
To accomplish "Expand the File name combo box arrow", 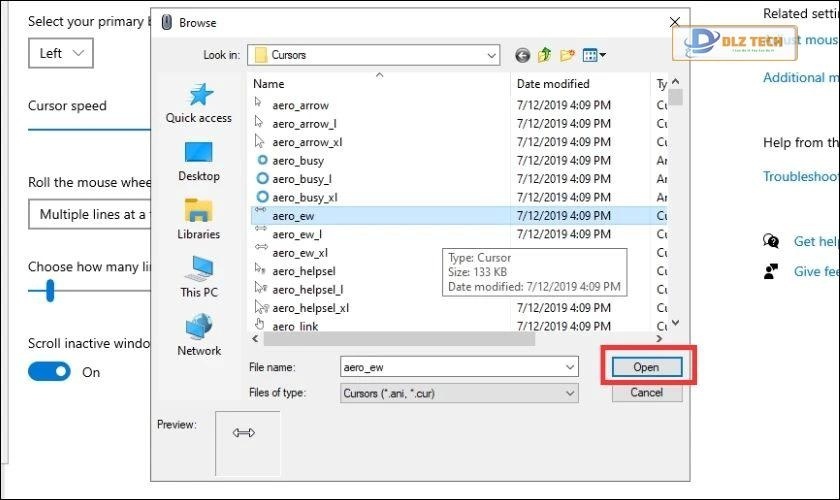I will pyautogui.click(x=570, y=367).
